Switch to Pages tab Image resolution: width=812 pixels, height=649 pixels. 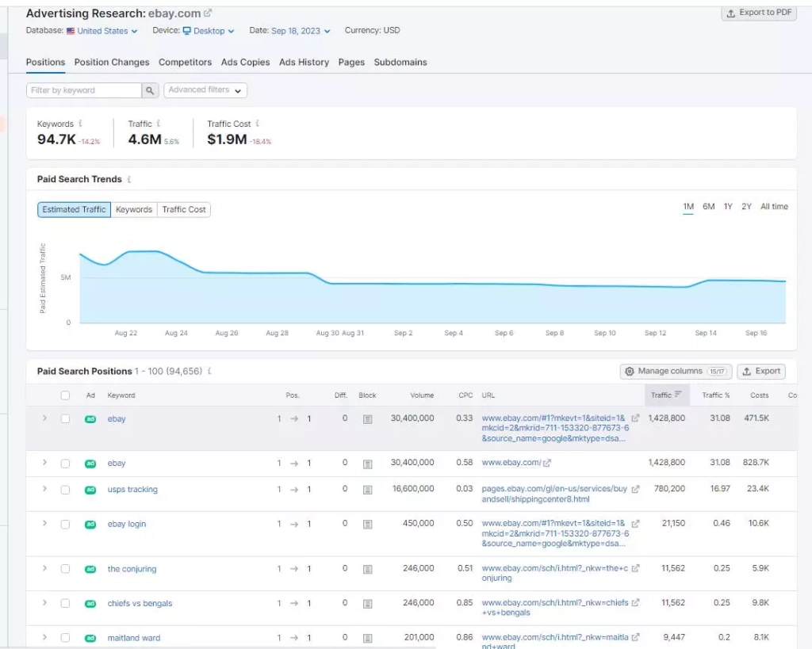pos(351,62)
